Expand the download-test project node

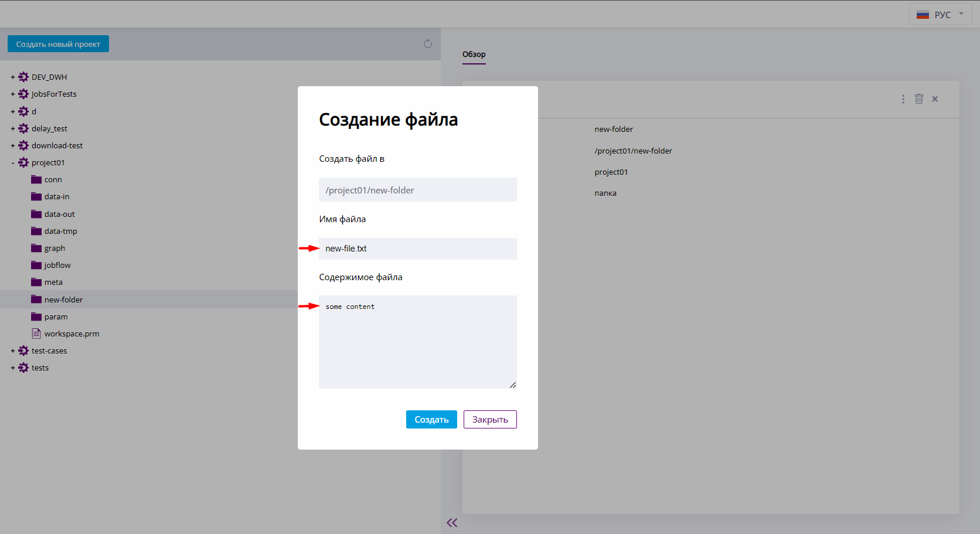tap(13, 145)
